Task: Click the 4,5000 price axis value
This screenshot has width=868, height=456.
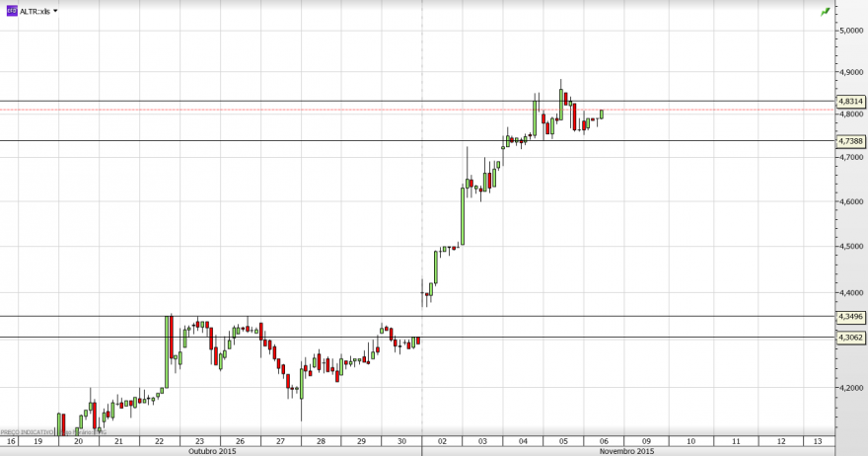Action: pos(852,246)
